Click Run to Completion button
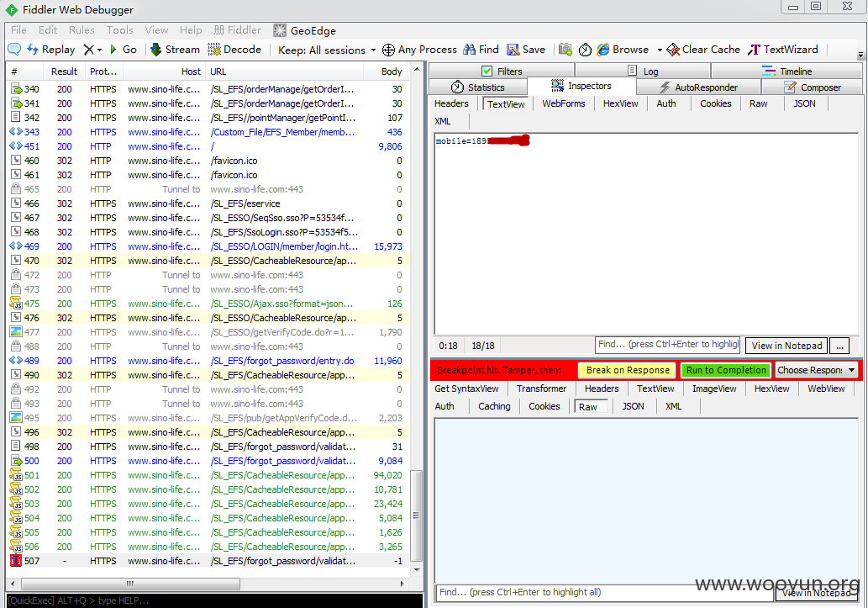This screenshot has width=868, height=608. [726, 370]
